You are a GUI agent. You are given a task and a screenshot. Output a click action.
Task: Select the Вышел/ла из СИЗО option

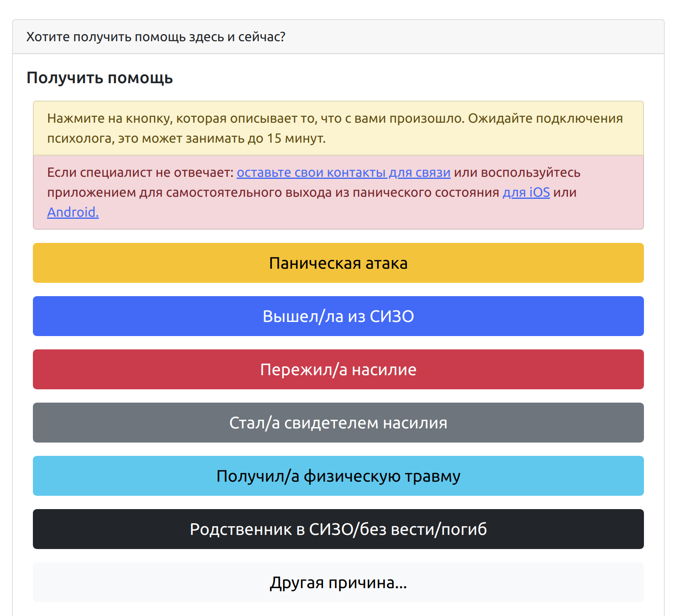tap(338, 316)
